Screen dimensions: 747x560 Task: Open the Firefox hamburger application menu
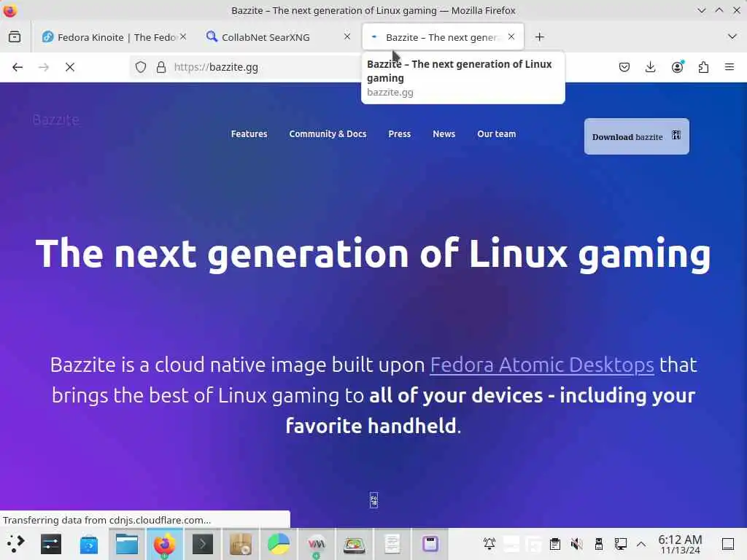pyautogui.click(x=729, y=67)
